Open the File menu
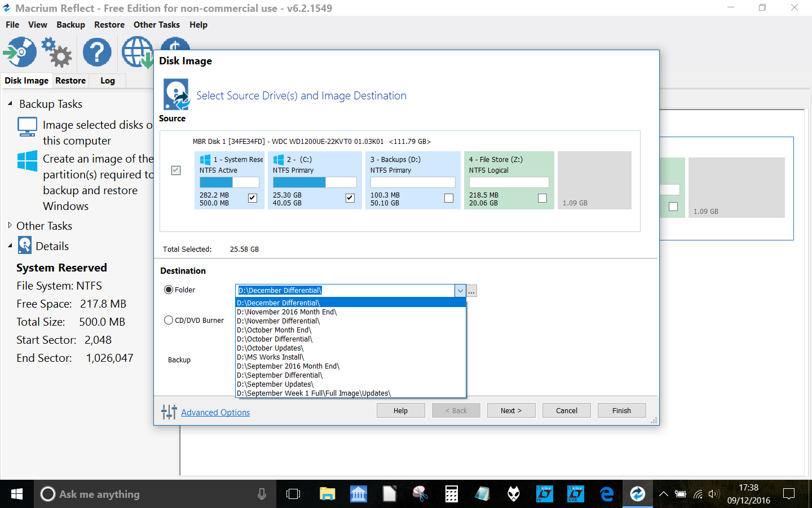Viewport: 812px width, 508px height. pyautogui.click(x=12, y=25)
